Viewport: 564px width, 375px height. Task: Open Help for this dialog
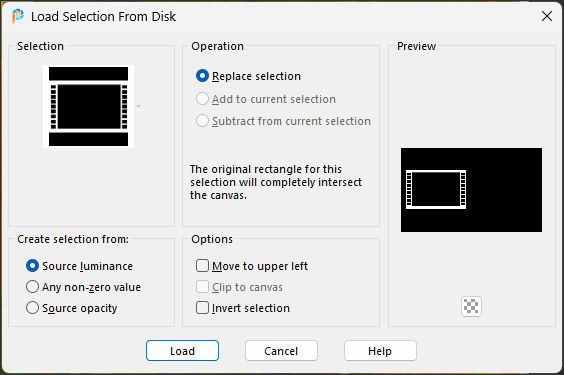coord(380,351)
